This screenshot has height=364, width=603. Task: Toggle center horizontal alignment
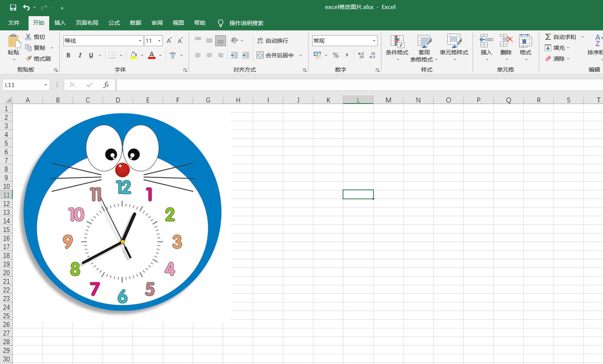(x=209, y=55)
